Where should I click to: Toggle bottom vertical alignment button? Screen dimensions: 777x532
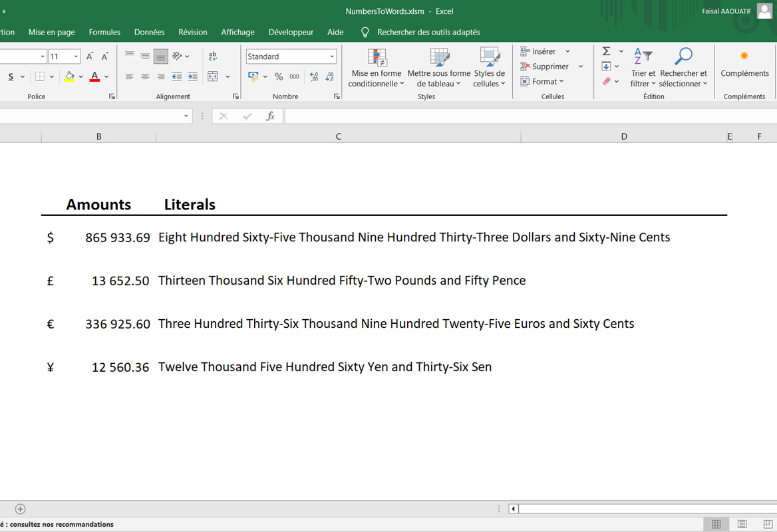click(x=160, y=57)
